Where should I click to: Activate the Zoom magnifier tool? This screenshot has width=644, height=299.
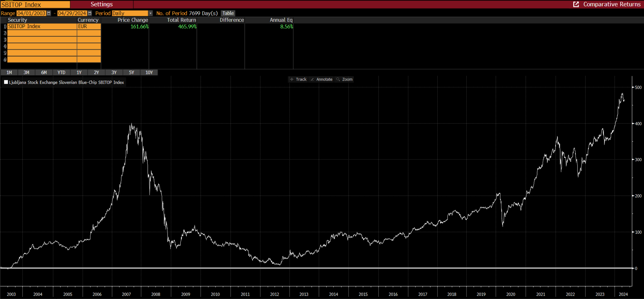[x=344, y=79]
